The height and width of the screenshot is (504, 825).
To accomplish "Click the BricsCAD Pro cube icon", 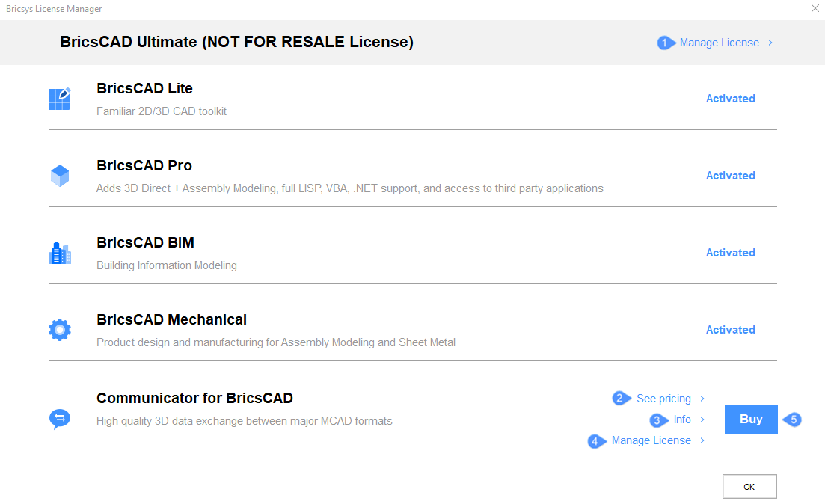I will tap(59, 176).
